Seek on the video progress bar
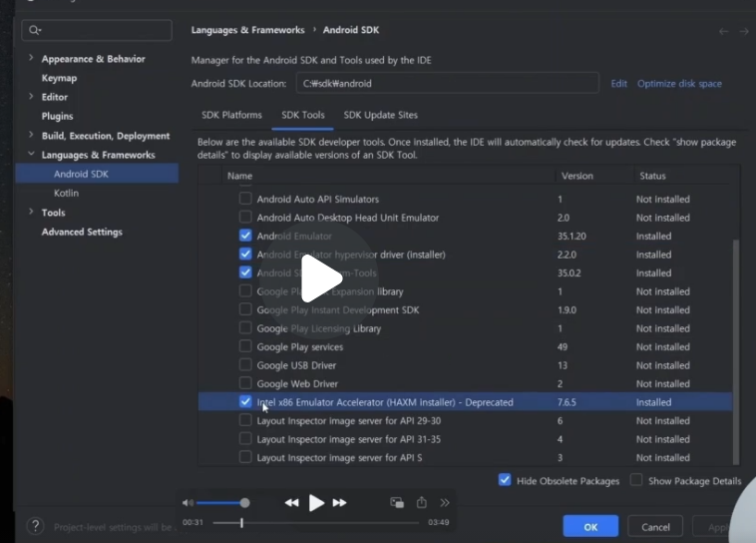The height and width of the screenshot is (543, 756). pos(316,522)
